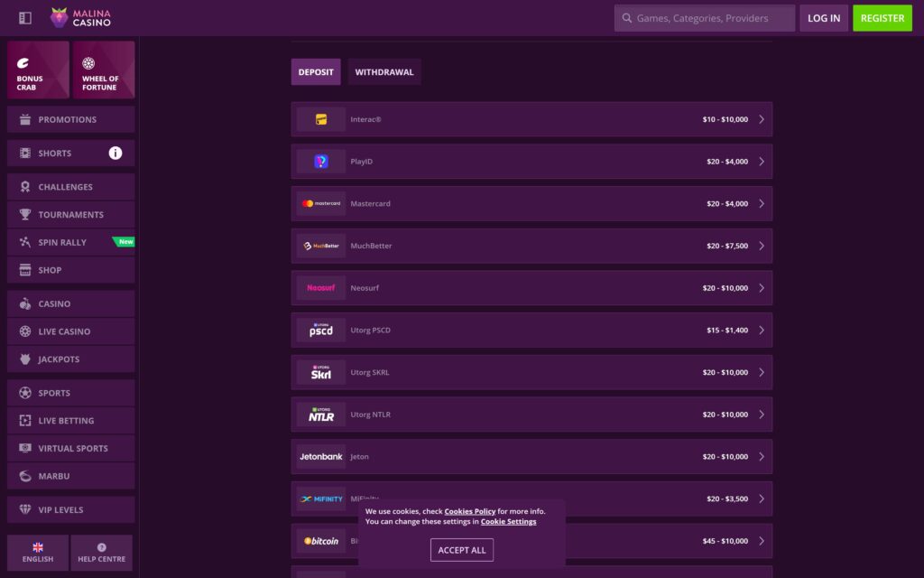
Task: Expand the Mastercard payment option
Action: tap(531, 203)
